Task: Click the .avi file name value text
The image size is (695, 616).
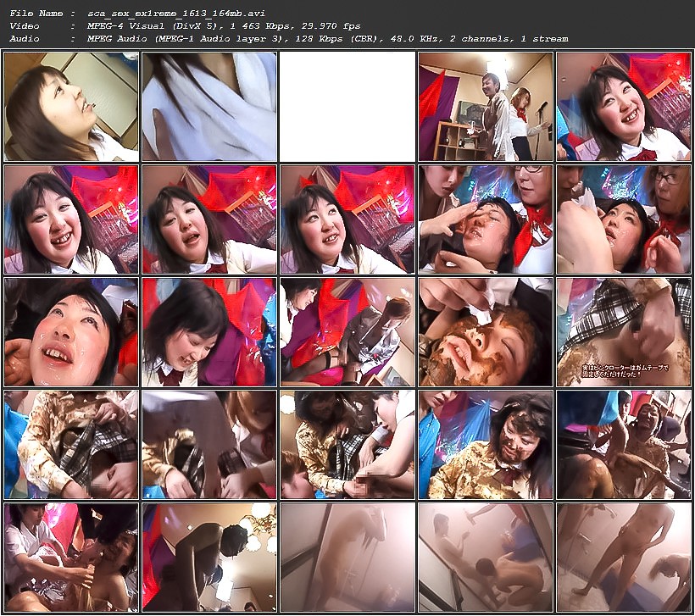Action: click(176, 14)
